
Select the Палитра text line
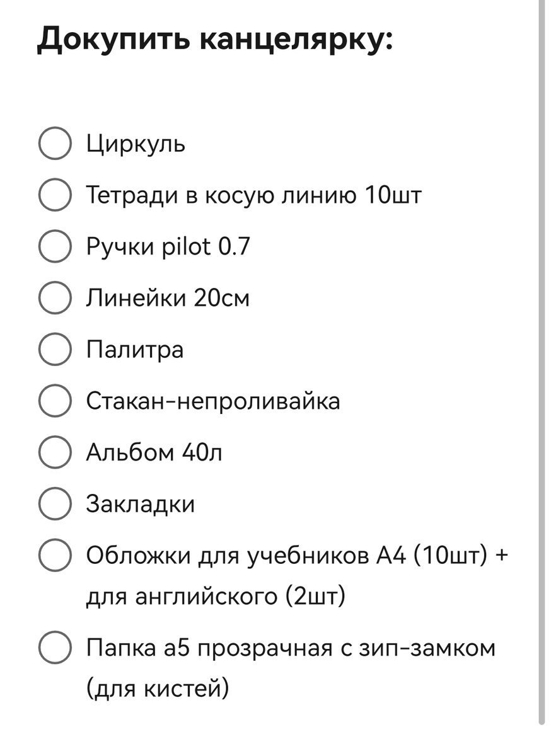tap(134, 350)
